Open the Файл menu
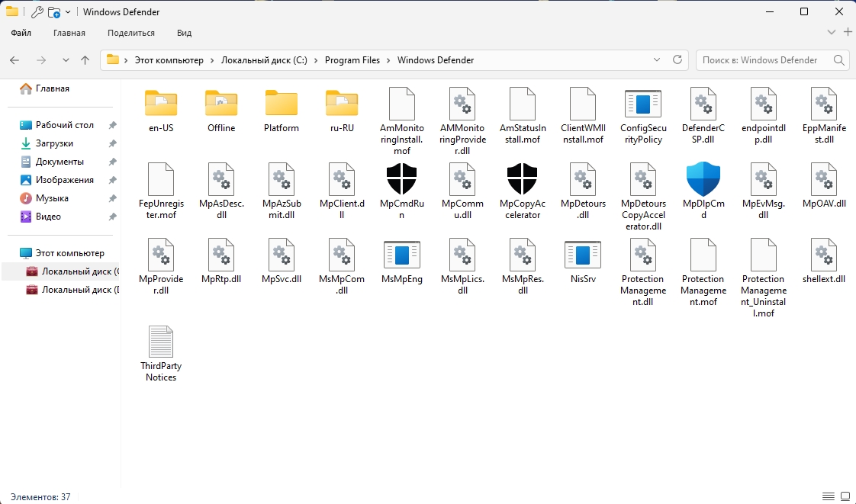 [x=21, y=33]
